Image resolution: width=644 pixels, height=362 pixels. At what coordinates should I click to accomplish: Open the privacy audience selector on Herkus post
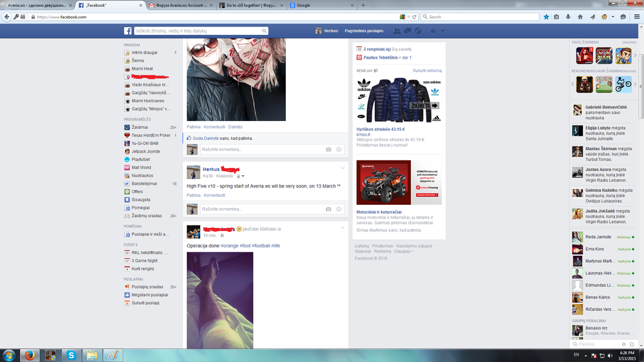[240, 176]
